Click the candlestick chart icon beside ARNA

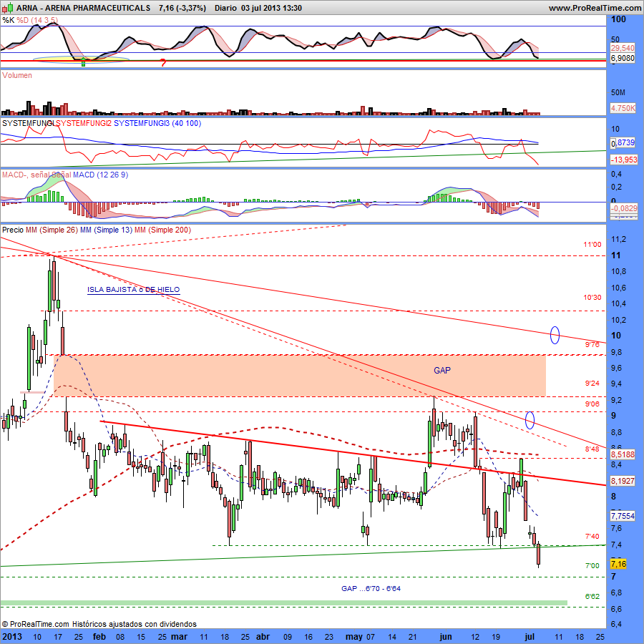click(x=8, y=7)
